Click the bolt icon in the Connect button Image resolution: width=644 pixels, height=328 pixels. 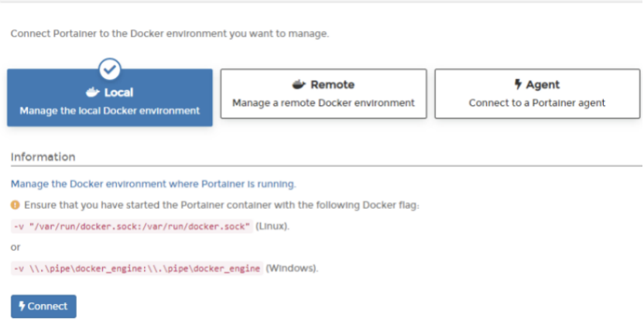[22, 306]
